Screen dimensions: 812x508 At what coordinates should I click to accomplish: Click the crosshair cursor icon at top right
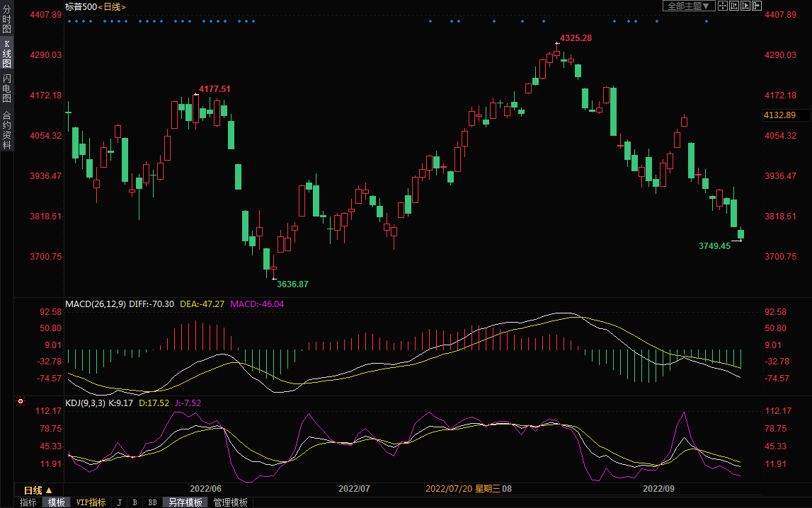[723, 6]
